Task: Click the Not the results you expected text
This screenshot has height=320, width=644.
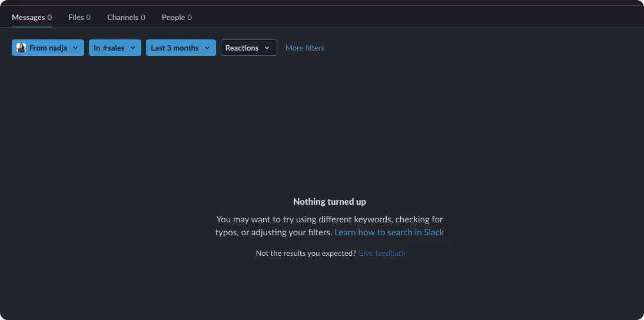Action: pos(306,253)
